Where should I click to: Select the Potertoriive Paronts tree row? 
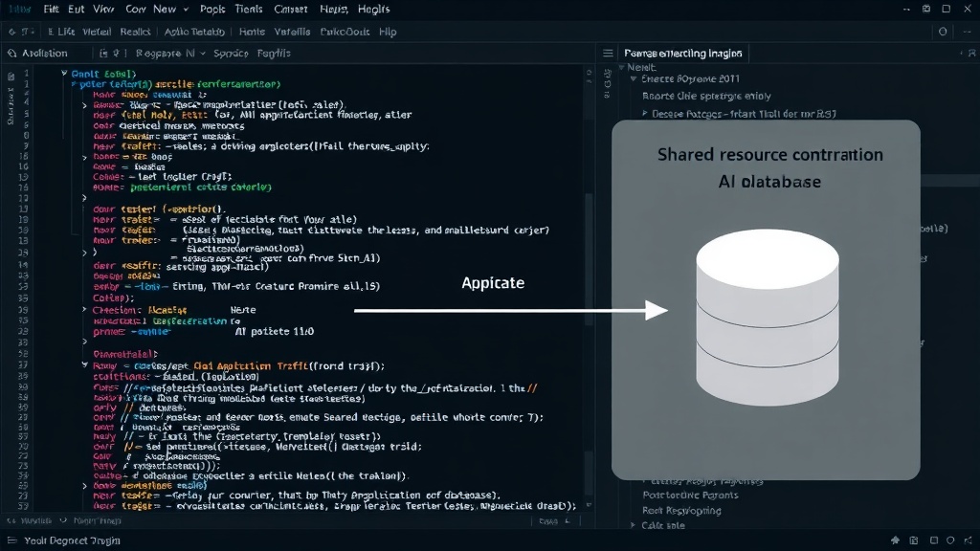[x=690, y=495]
